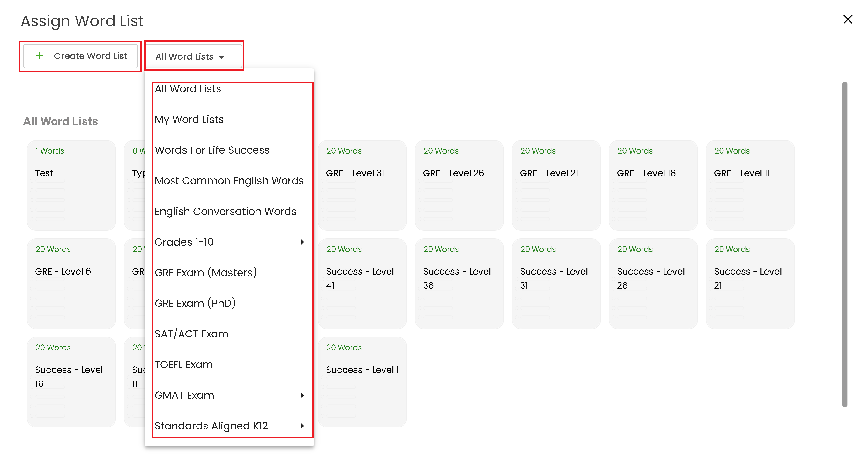The image size is (868, 476).
Task: Open the Test word list card
Action: click(x=71, y=185)
